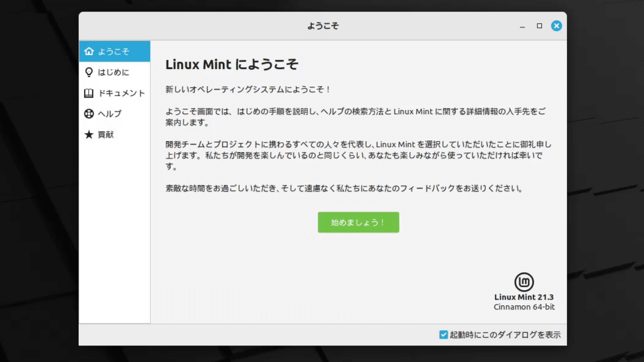Click the green 始めましょう! button
This screenshot has width=644, height=362.
(x=358, y=222)
